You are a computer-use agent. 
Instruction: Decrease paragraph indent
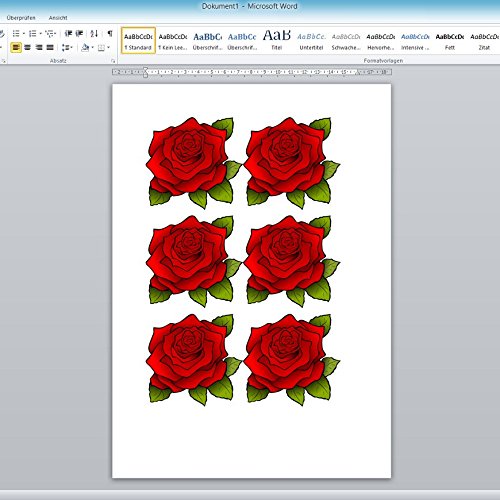(x=68, y=33)
